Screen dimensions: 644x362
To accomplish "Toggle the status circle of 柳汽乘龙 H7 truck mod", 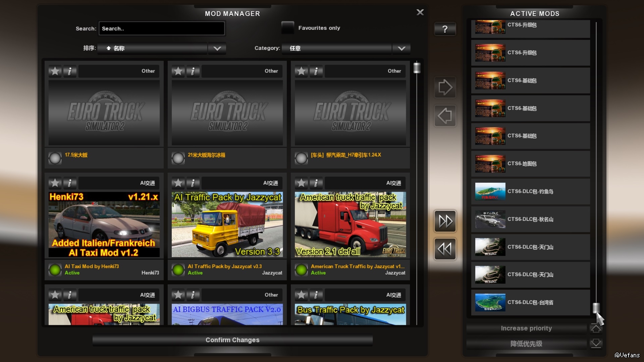I will (301, 158).
